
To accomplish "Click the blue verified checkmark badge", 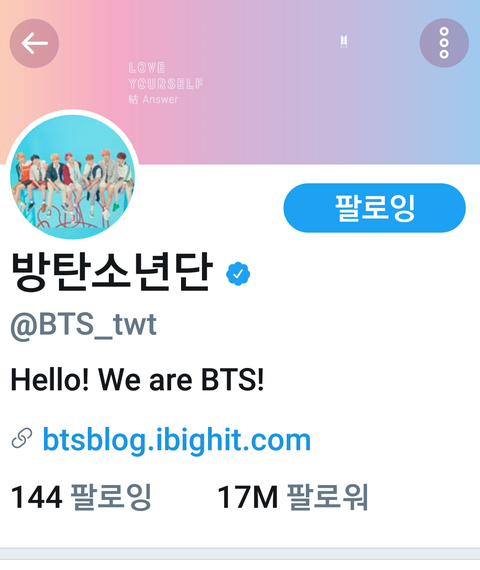I will (x=238, y=274).
